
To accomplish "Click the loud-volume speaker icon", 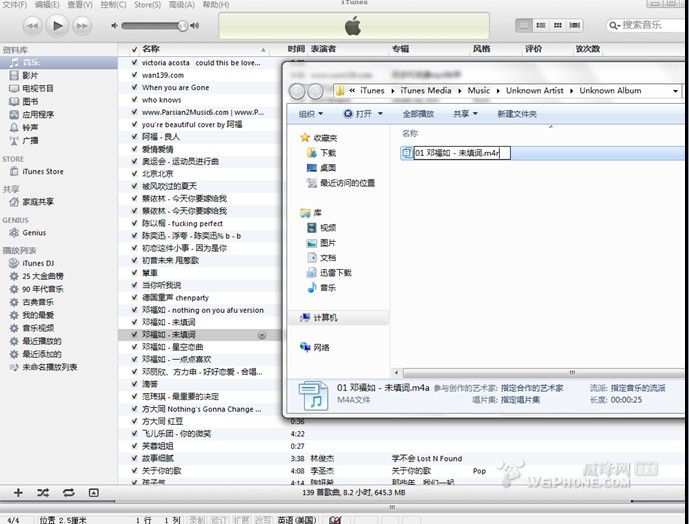I will (195, 26).
